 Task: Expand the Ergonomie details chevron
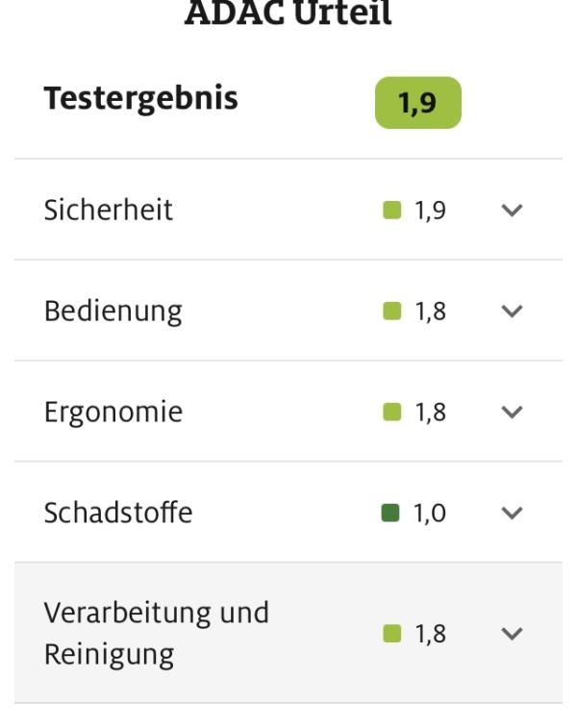click(513, 413)
